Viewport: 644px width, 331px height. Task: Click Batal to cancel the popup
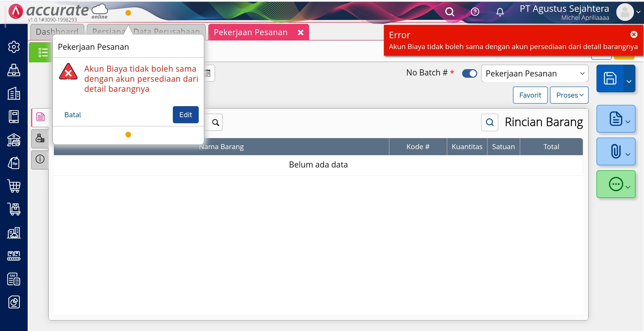(x=72, y=115)
